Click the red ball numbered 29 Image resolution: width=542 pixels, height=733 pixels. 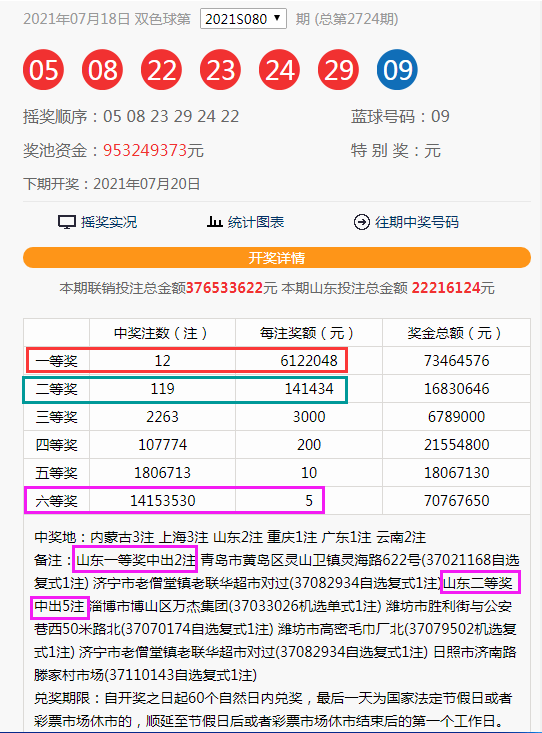pyautogui.click(x=338, y=70)
